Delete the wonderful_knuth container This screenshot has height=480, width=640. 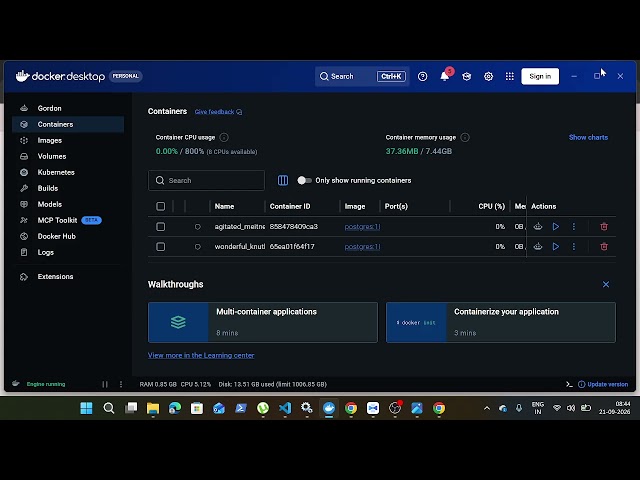[604, 247]
